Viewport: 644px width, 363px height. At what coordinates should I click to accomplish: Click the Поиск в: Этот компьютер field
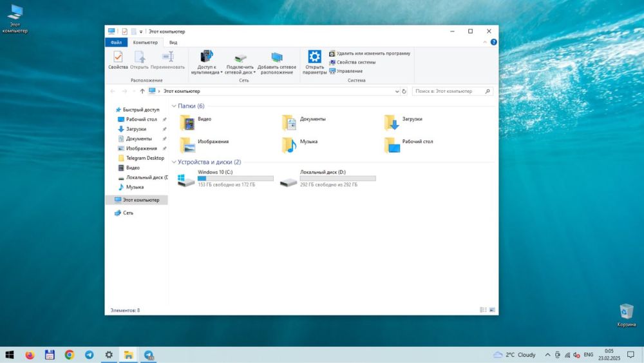pos(453,92)
